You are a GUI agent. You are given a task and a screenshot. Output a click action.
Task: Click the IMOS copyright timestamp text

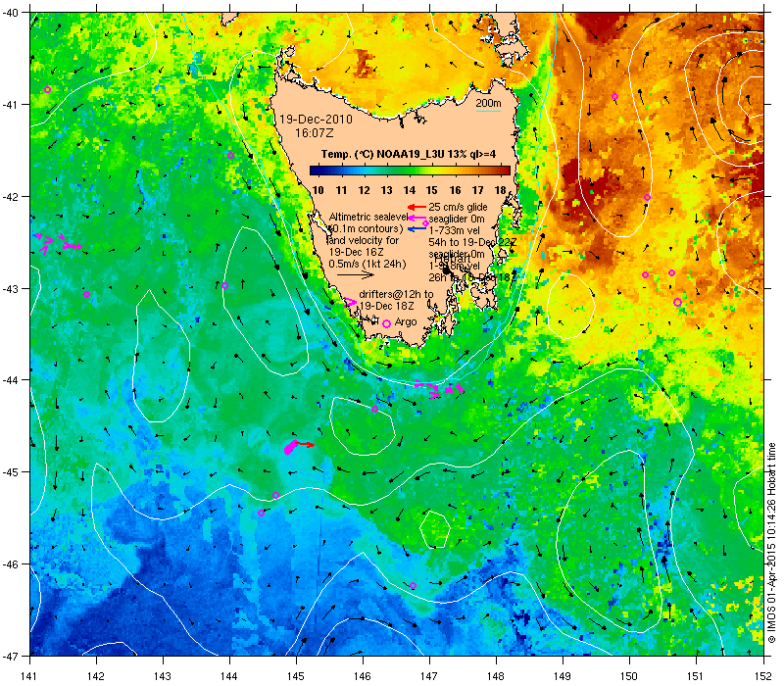click(x=771, y=544)
